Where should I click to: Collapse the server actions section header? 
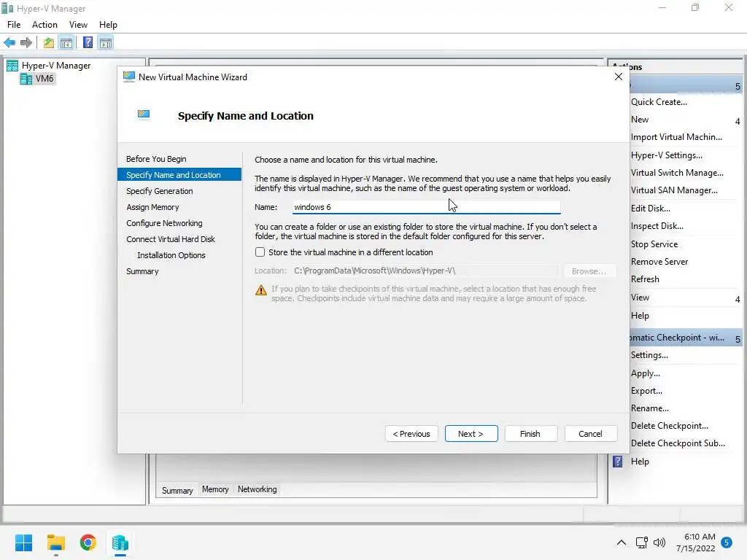pos(737,86)
